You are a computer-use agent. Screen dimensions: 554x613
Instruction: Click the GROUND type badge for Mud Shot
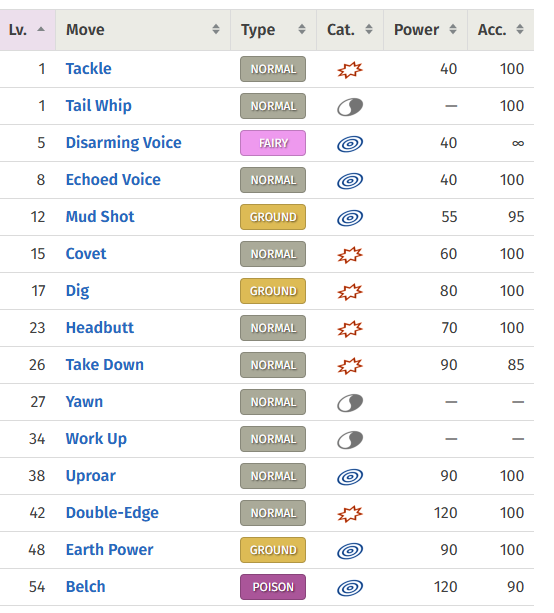273,217
